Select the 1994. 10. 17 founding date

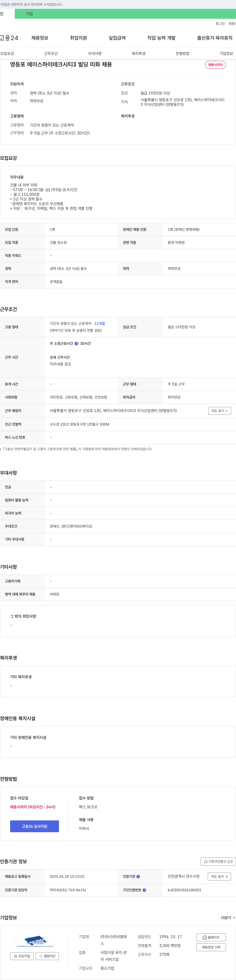[170, 937]
